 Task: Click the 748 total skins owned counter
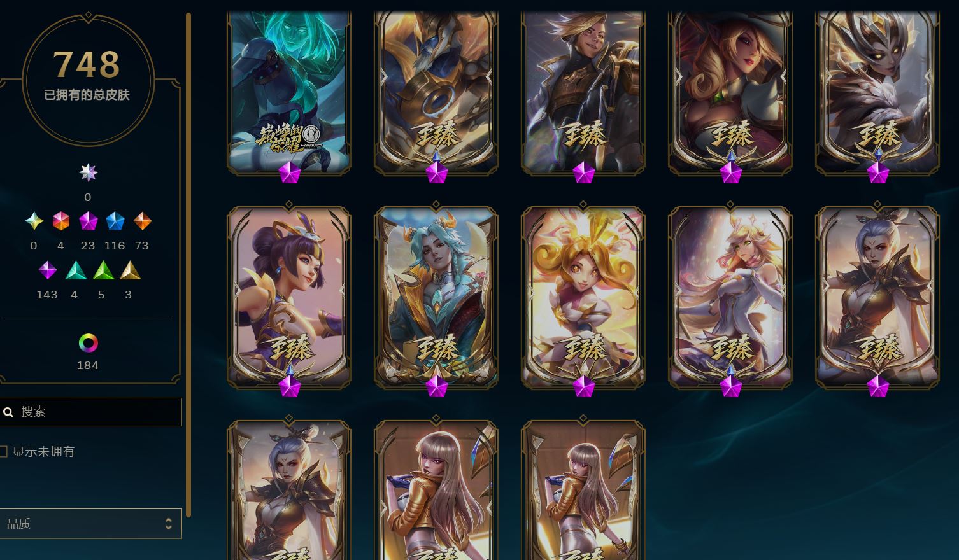(x=87, y=64)
